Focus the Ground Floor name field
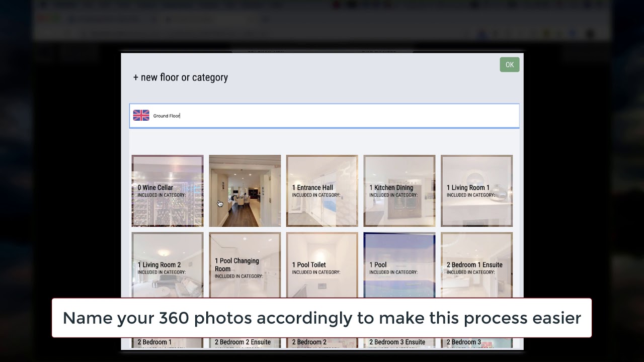 click(324, 116)
